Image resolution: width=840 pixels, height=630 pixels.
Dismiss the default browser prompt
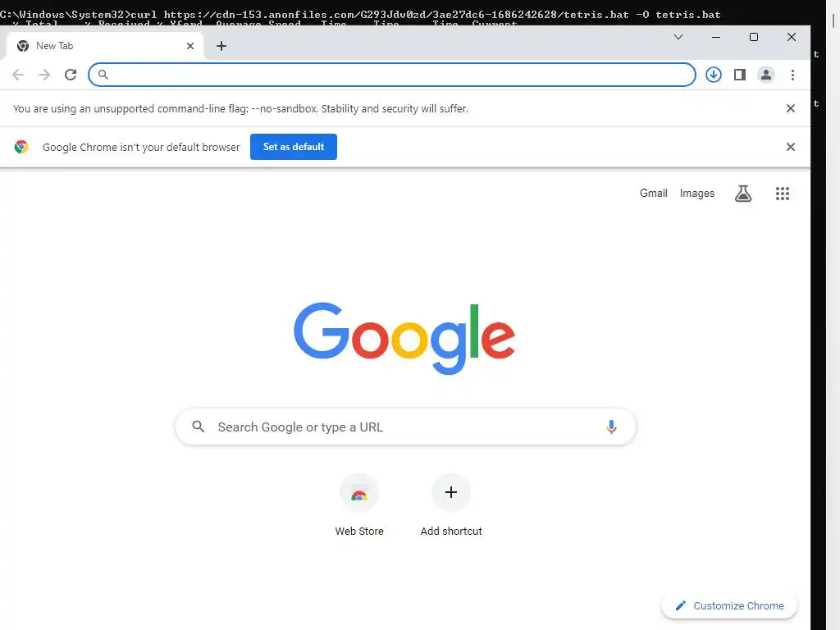point(790,147)
